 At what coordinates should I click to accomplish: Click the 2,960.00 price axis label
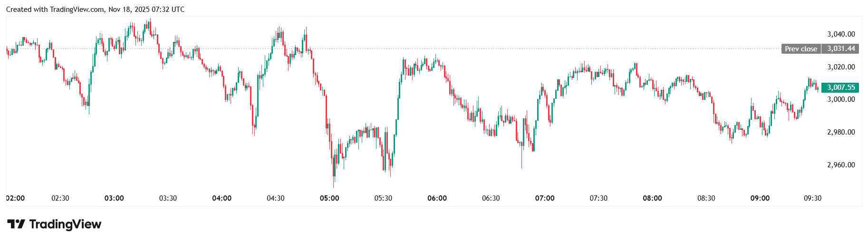tap(841, 165)
